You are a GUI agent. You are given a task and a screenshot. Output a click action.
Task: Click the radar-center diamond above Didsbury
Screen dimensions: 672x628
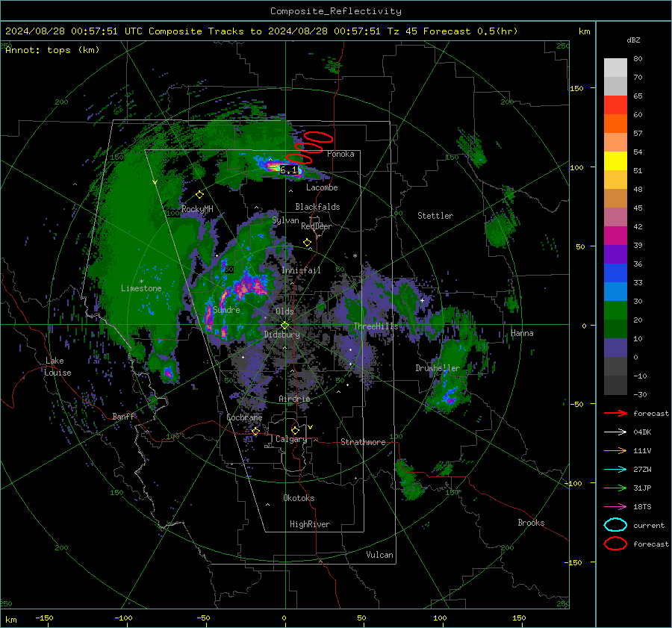284,326
